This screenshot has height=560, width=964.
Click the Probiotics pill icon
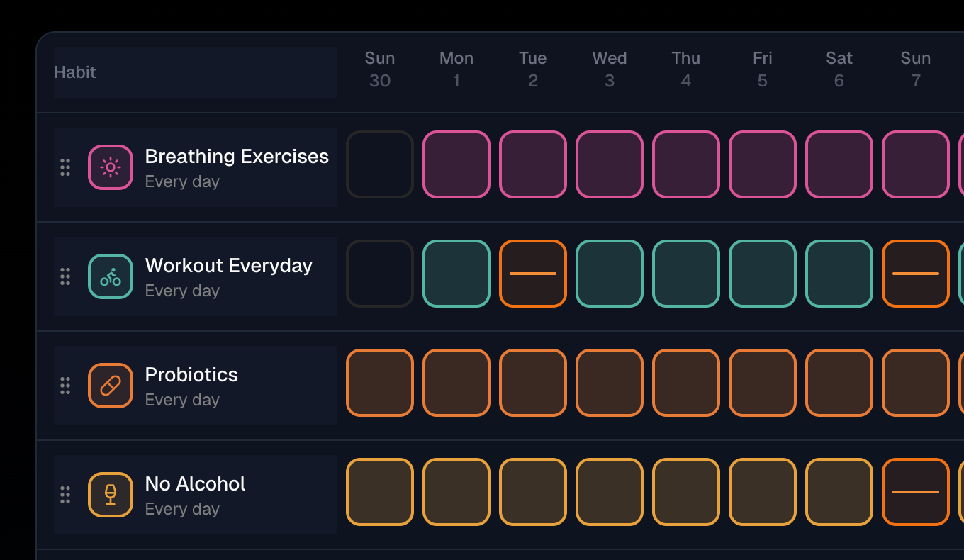point(111,386)
